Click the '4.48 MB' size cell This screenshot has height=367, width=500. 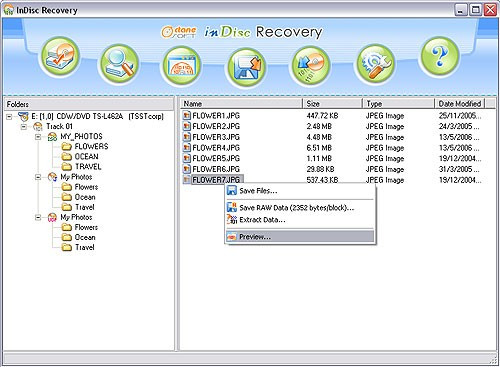(x=319, y=137)
